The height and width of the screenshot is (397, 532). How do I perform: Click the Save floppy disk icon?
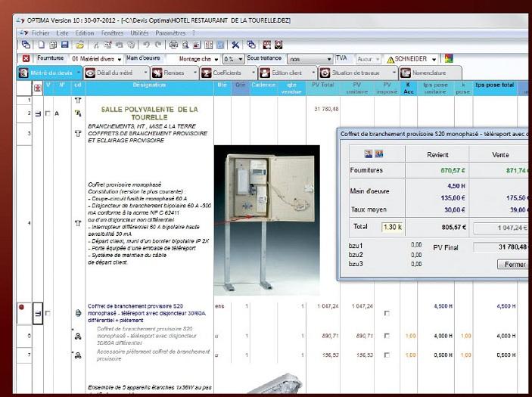(x=65, y=45)
